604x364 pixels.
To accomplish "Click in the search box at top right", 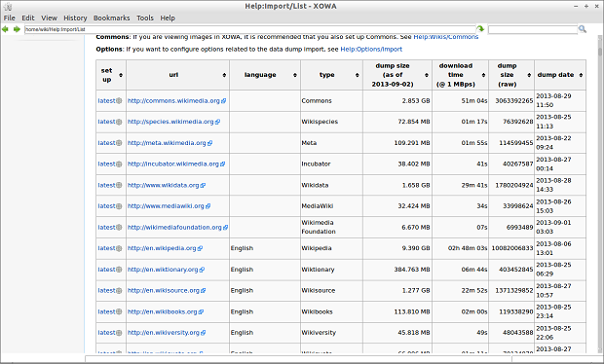I will point(533,29).
